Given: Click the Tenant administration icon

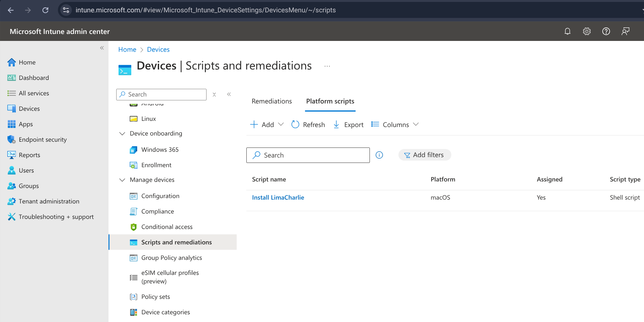Looking at the screenshot, I should coord(12,201).
